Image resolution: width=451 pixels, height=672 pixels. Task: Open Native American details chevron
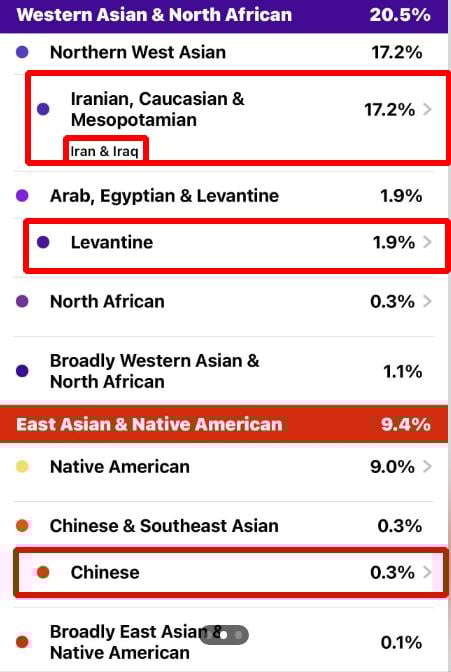tap(427, 466)
